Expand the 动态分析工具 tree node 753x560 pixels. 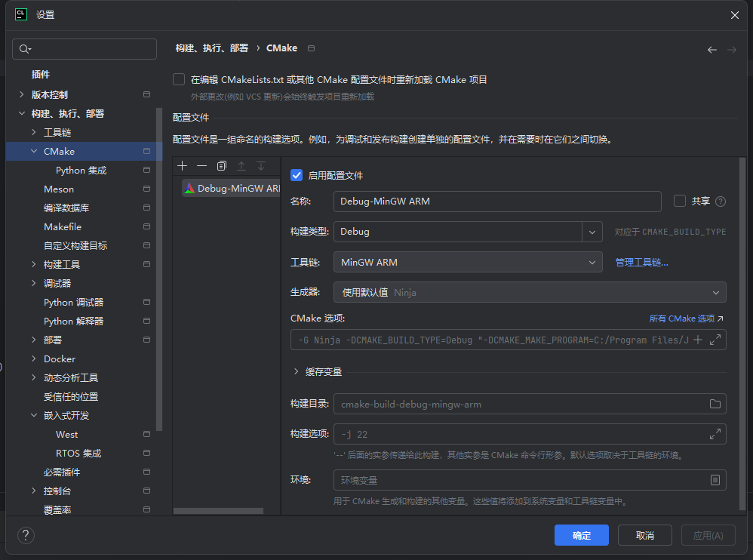coord(34,377)
